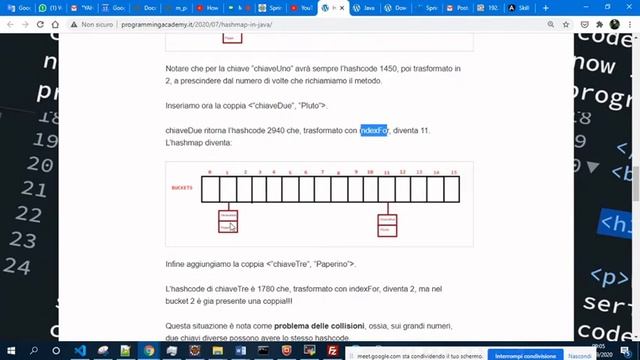Open Cortana circle on taskbar

[x=56, y=351]
